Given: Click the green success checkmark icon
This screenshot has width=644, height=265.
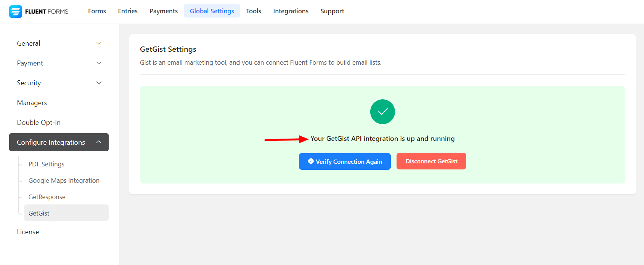Looking at the screenshot, I should point(382,112).
